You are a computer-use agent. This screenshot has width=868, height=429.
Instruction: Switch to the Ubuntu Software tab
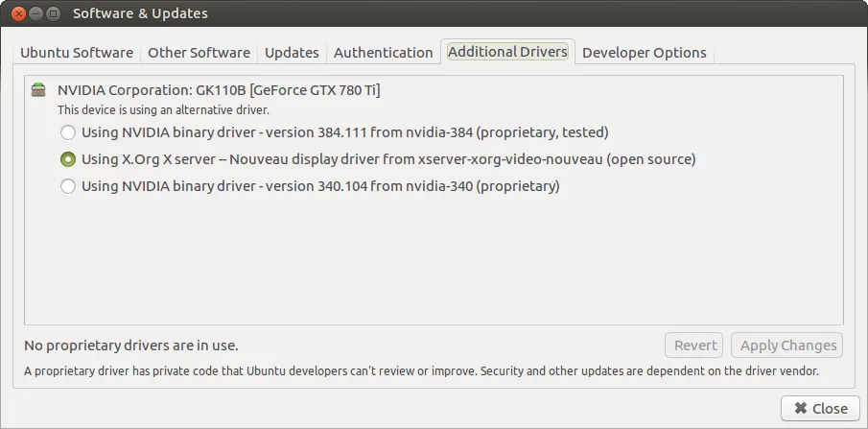(77, 53)
